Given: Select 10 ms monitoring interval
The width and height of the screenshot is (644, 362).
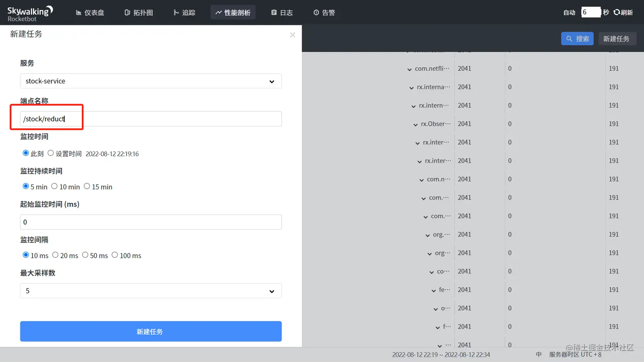Looking at the screenshot, I should coord(26,255).
